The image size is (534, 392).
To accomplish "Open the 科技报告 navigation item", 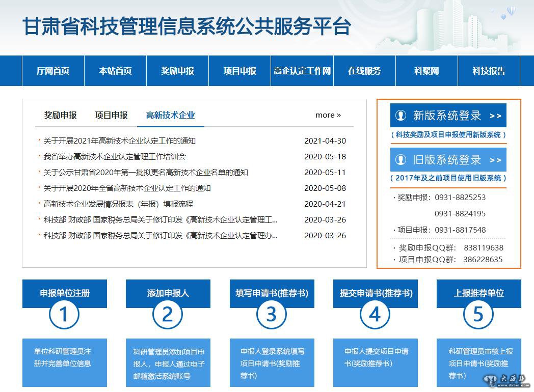I will click(489, 71).
